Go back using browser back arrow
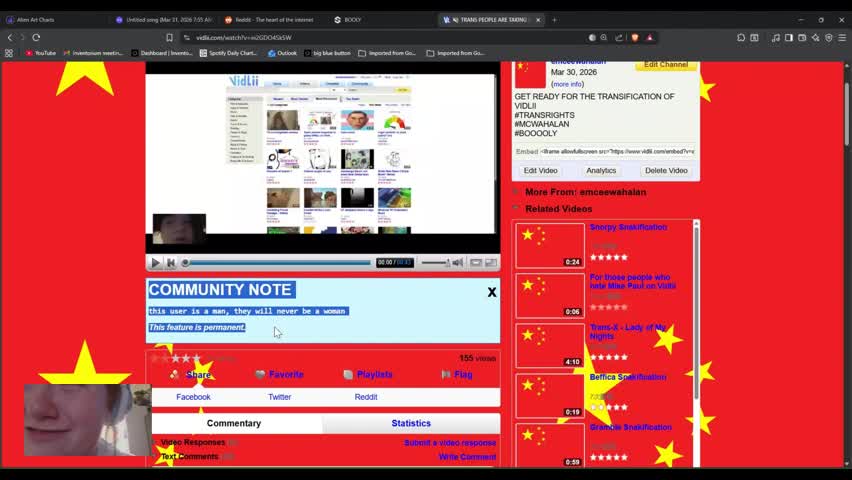 click(x=10, y=38)
